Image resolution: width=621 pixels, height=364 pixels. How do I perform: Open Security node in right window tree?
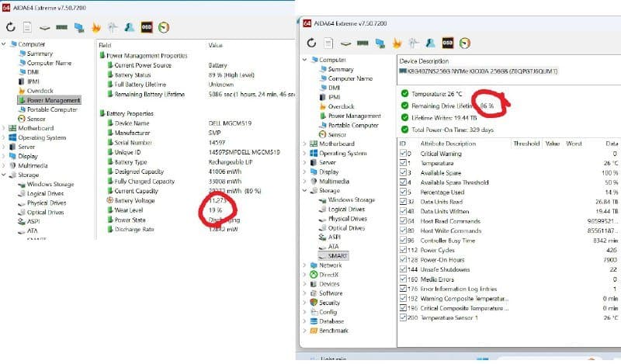324,303
